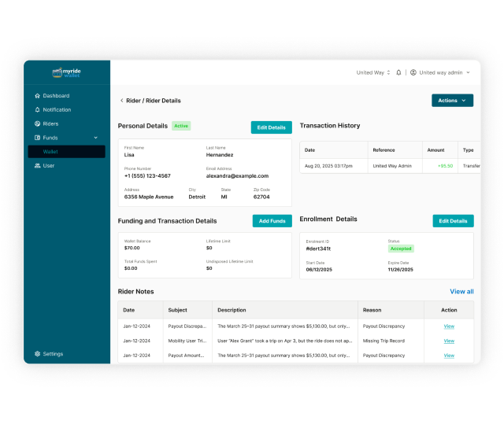Go to Riders menu item
The image size is (504, 424).
coord(50,124)
